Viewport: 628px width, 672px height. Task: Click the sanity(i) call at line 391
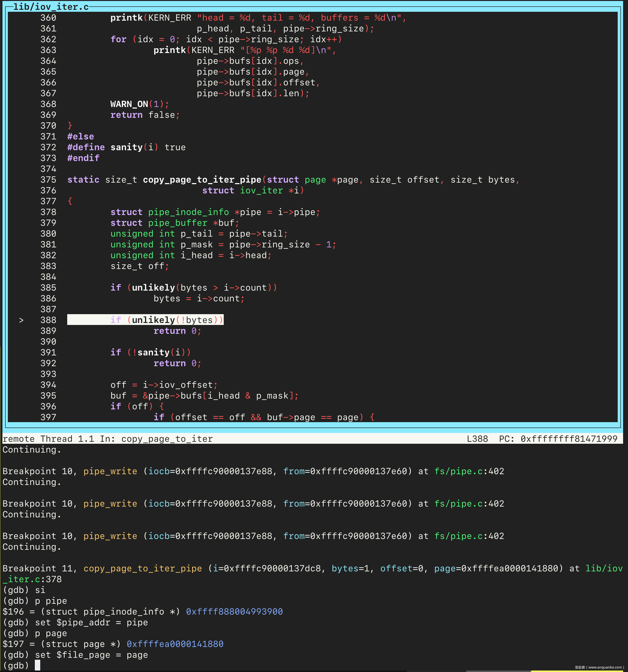[x=161, y=352]
